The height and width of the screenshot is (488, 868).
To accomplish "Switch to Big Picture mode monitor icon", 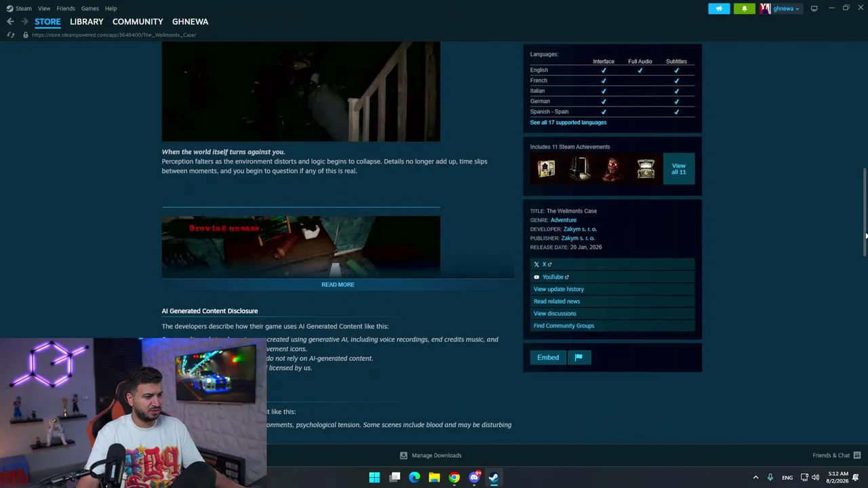I will pyautogui.click(x=814, y=8).
